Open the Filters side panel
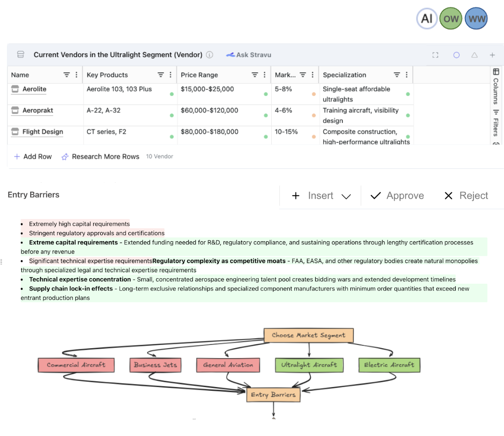This screenshot has height=436, width=504. 496,123
